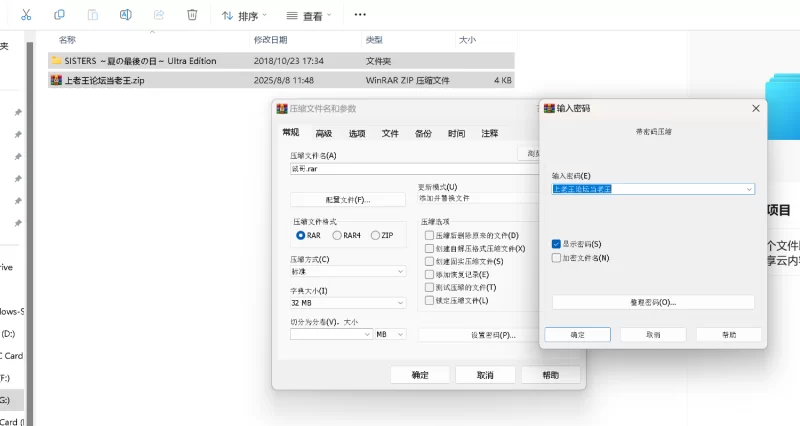Image resolution: width=800 pixels, height=426 pixels.
Task: Click 确定 in the archive parameters dialog
Action: click(x=420, y=375)
